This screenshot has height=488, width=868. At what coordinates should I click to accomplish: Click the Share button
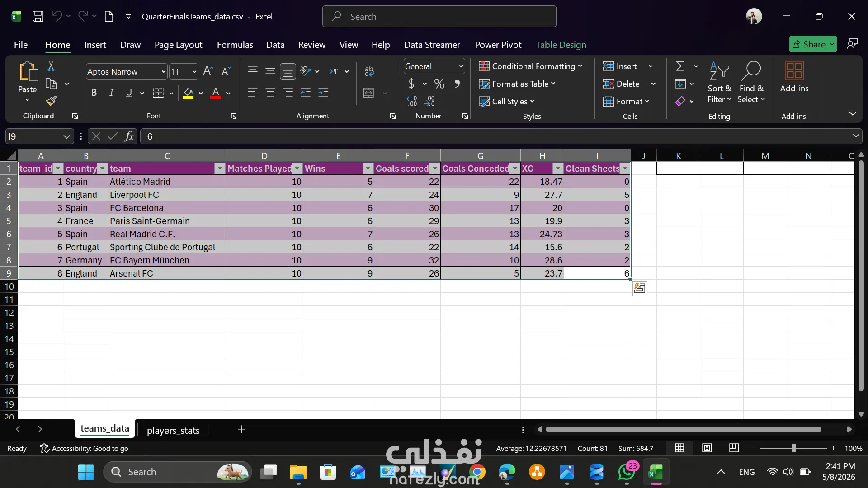coord(813,44)
